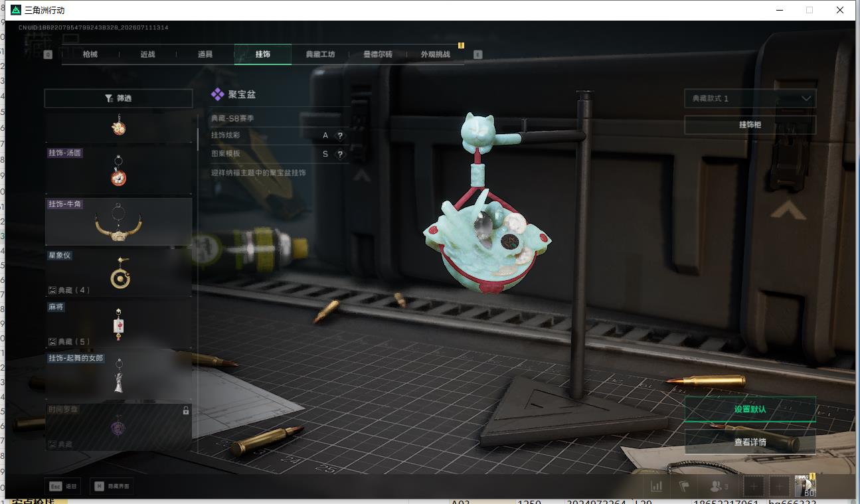Screen dimensions: 860x504
Task: Click the first plus squad slot
Action: point(754,486)
